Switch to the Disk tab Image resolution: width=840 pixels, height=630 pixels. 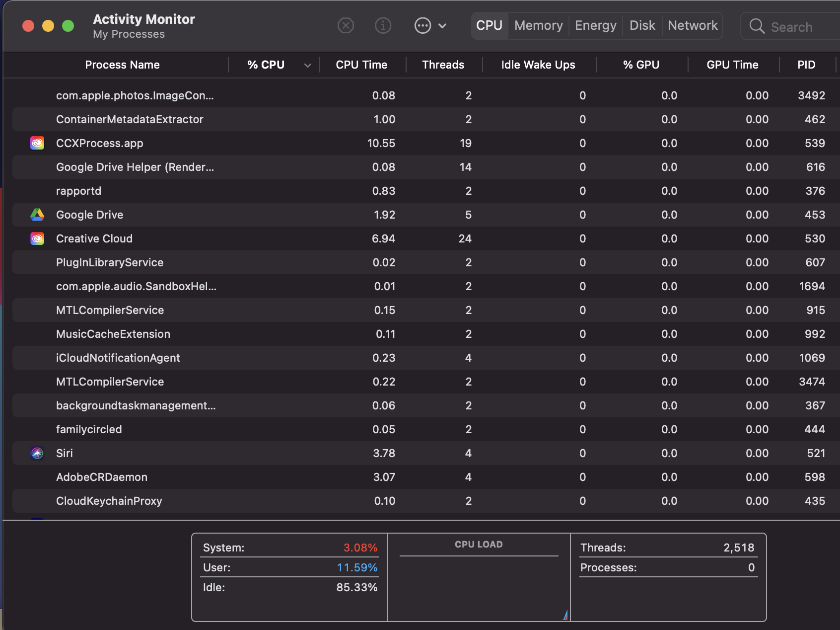[642, 25]
